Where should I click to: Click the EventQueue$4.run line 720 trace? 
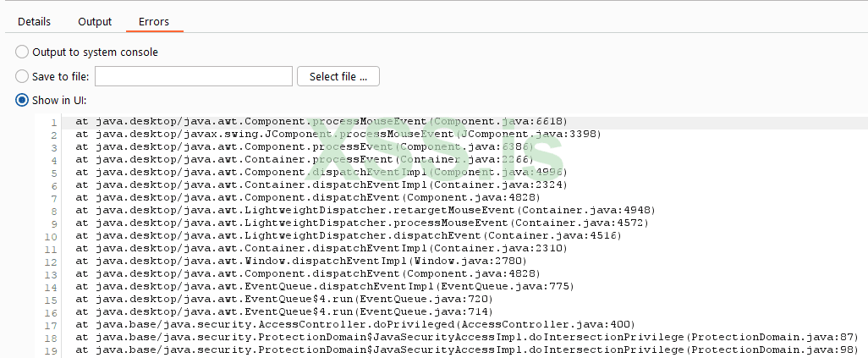(284, 300)
